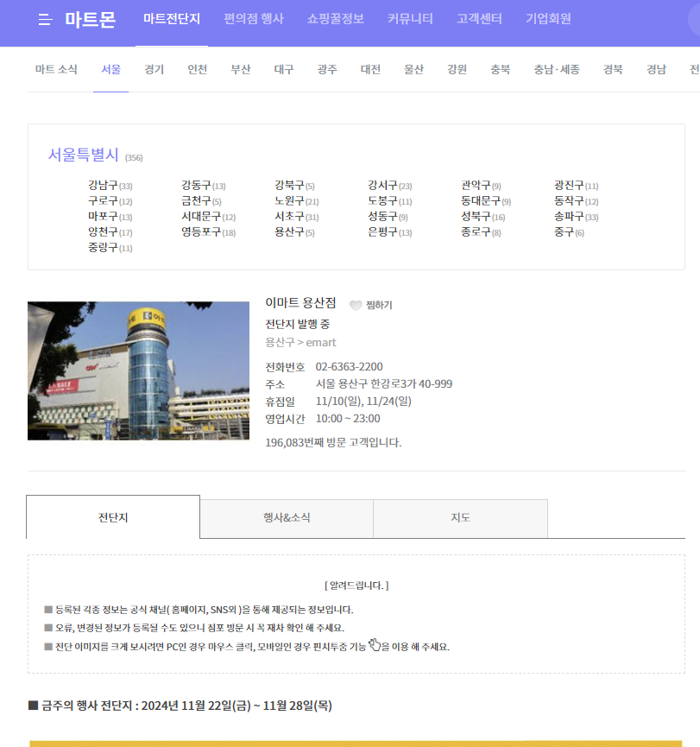Open the hamburger navigation menu
The width and height of the screenshot is (700, 747).
46,19
